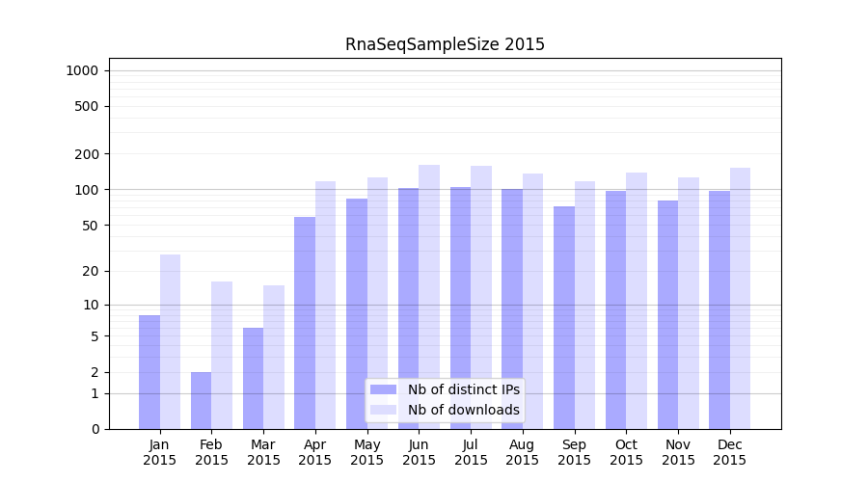The width and height of the screenshot is (868, 482).
Task: Pick the Mar 2015 downloads bar
Action: (274, 357)
